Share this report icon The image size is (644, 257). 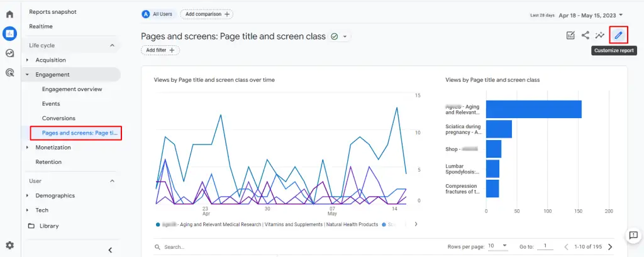coord(586,35)
